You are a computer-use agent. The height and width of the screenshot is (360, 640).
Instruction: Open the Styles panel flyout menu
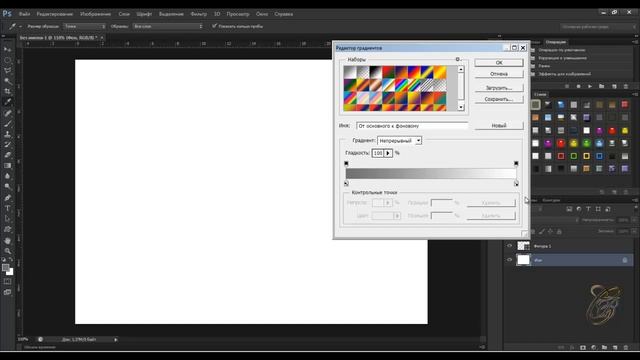(x=635, y=94)
